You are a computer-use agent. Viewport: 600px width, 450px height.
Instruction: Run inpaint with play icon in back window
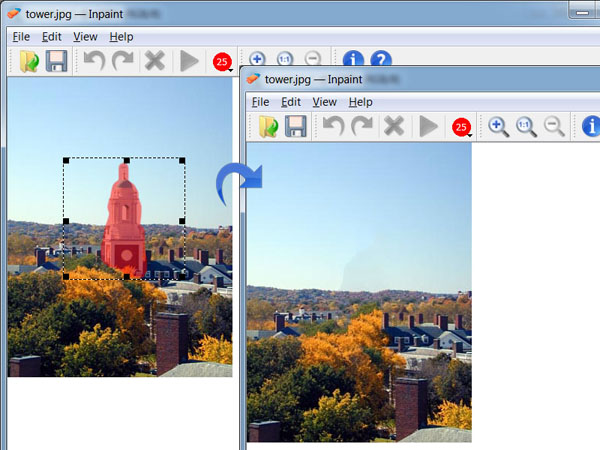click(189, 62)
